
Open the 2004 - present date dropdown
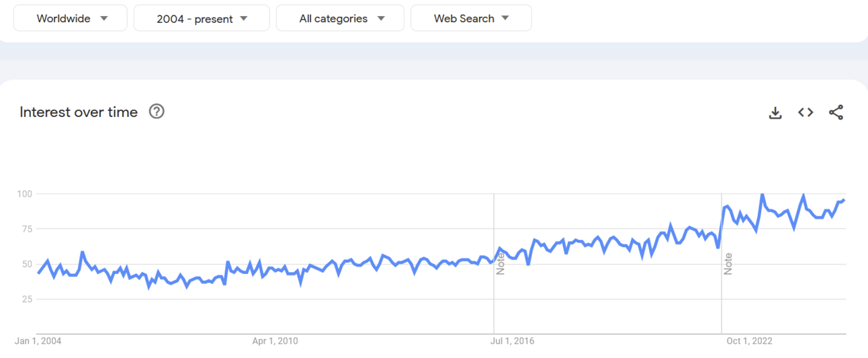[x=202, y=18]
